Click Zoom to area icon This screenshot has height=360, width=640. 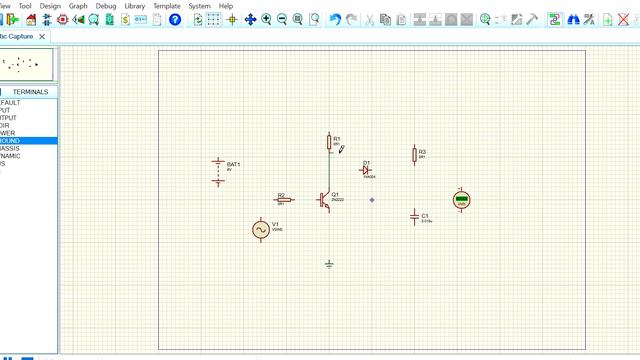[314, 19]
